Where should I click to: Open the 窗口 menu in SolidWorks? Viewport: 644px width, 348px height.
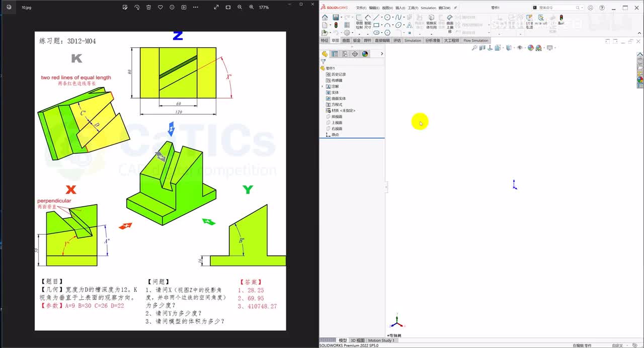click(x=444, y=8)
